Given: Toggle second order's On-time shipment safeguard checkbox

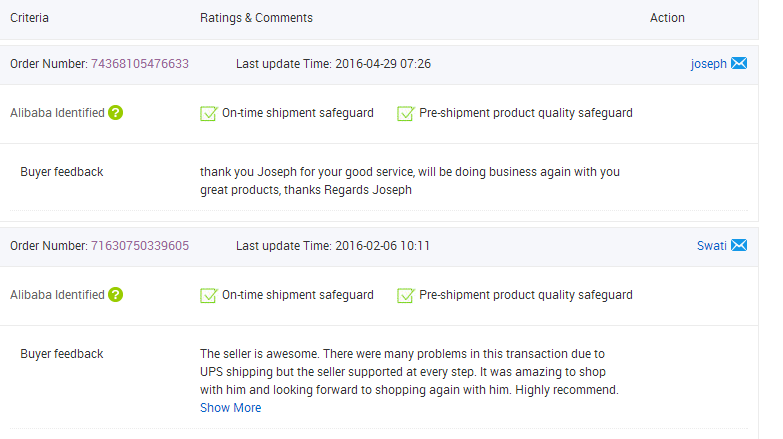Looking at the screenshot, I should [209, 296].
